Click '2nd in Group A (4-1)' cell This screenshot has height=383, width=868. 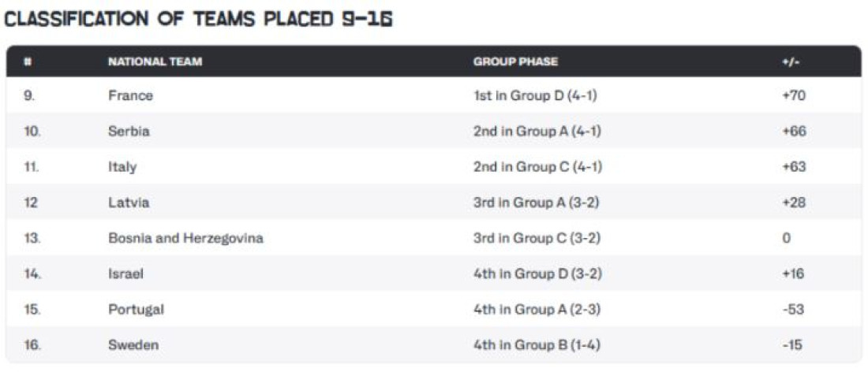click(537, 132)
